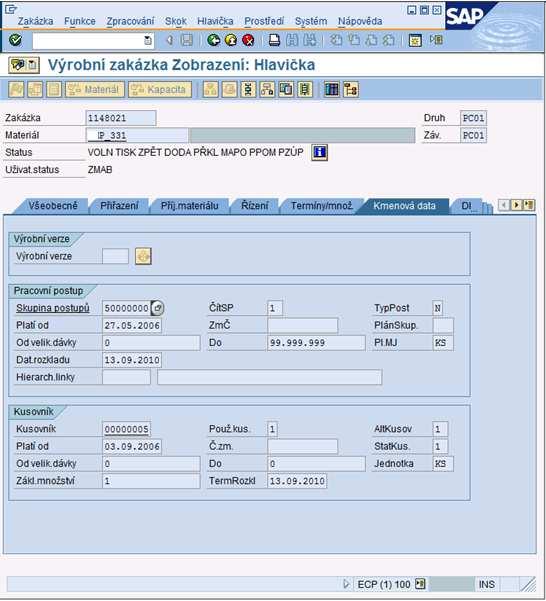
Task: Click the yellow Exit arrow icon
Action: [x=231, y=40]
